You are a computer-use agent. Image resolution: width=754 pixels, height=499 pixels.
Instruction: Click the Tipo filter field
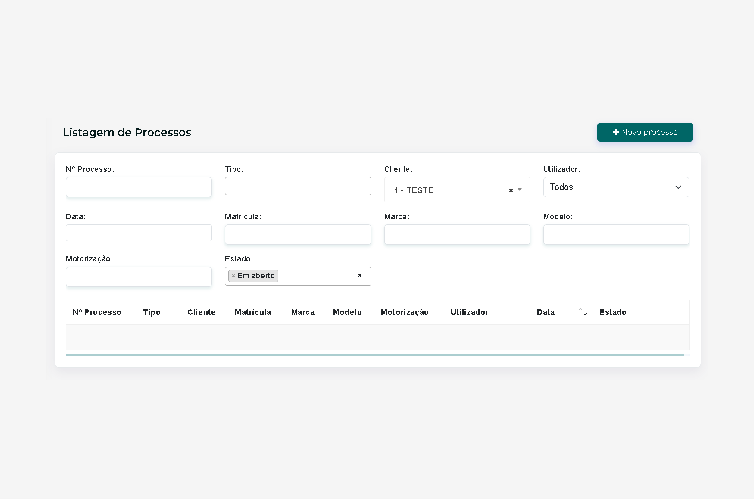[298, 187]
